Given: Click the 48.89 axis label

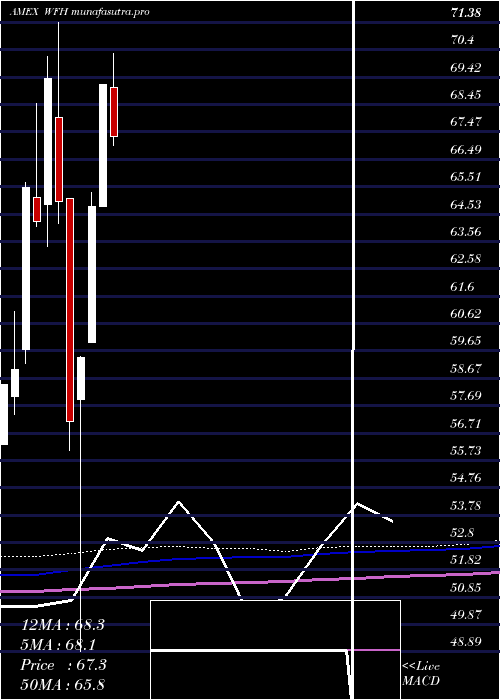Looking at the screenshot, I should (x=466, y=642).
